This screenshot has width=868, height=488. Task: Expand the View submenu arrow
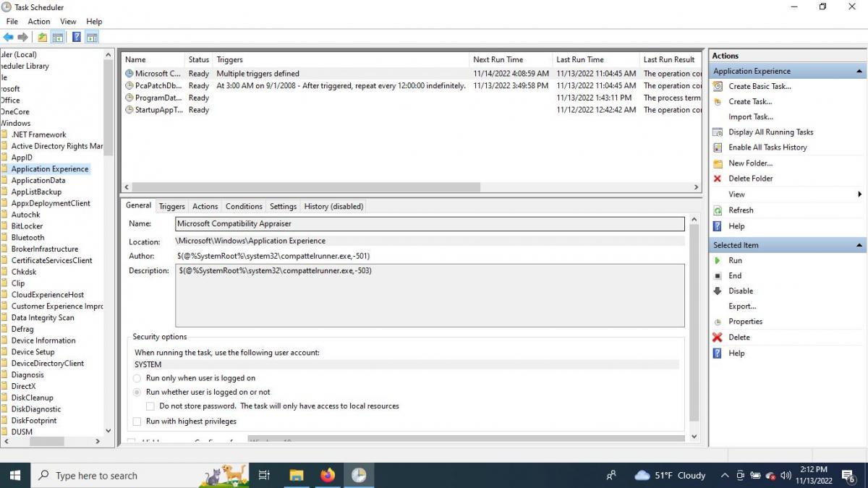click(859, 194)
